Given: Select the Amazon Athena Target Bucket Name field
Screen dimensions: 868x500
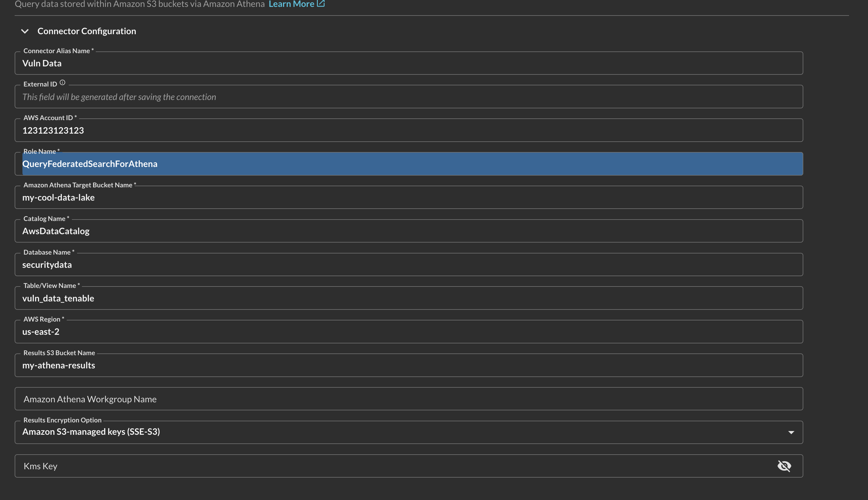Looking at the screenshot, I should pos(408,197).
